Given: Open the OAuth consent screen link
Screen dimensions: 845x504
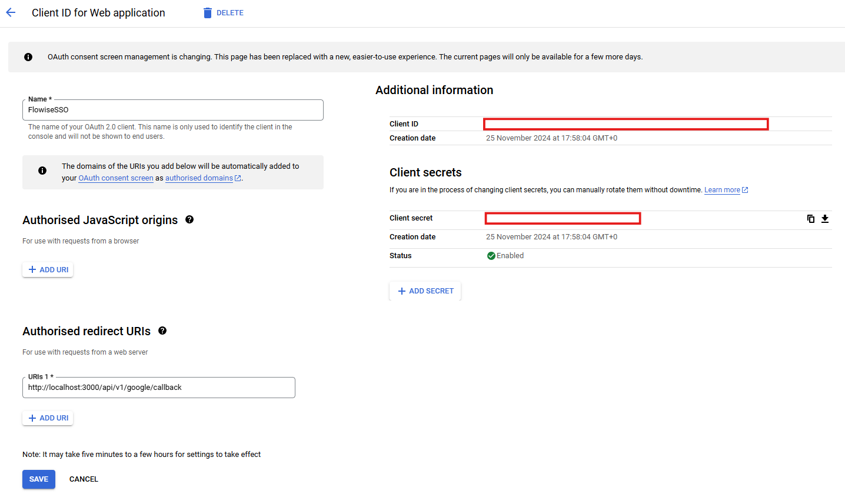Looking at the screenshot, I should [x=116, y=178].
